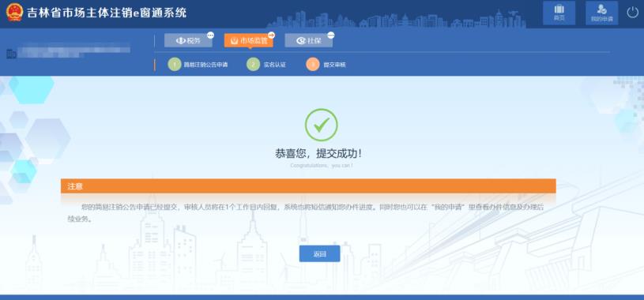Viewport: 644px width, 300px height.
Task: Switch to the 税务 tab
Action: coord(189,40)
